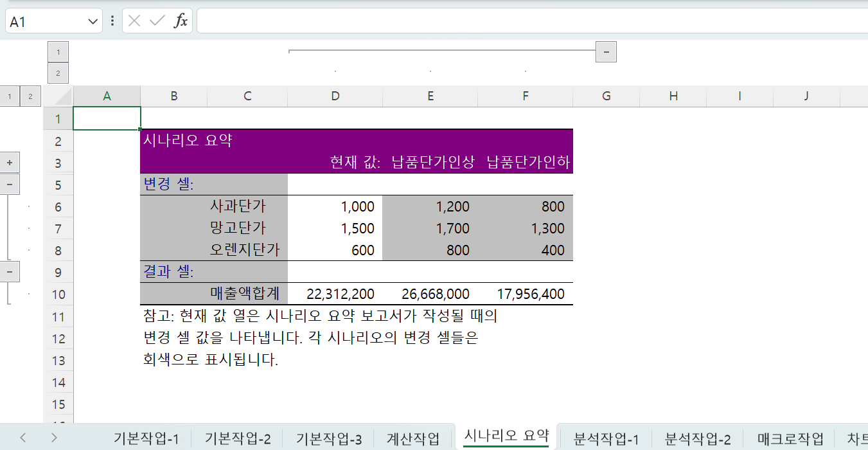Collapse the 결과 셀 row group at row 9

tap(10, 272)
